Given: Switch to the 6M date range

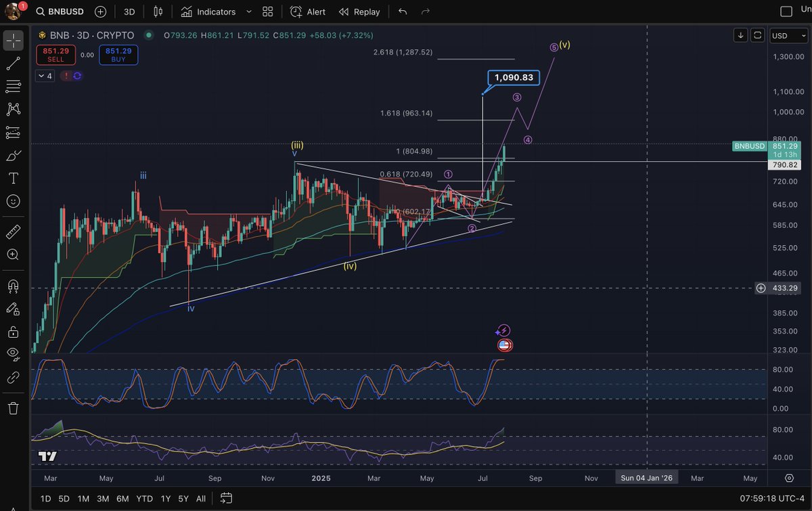Looking at the screenshot, I should pos(122,499).
